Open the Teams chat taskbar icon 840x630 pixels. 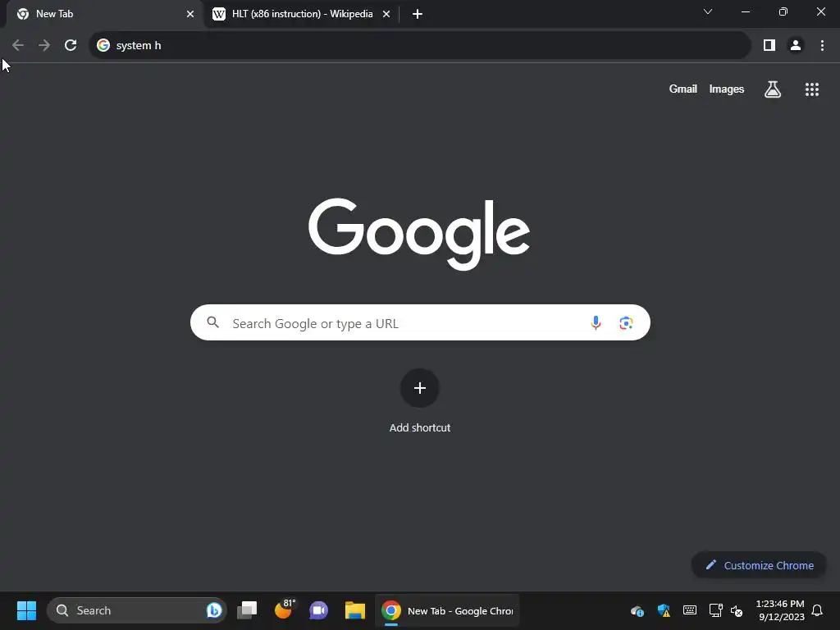[x=319, y=610]
